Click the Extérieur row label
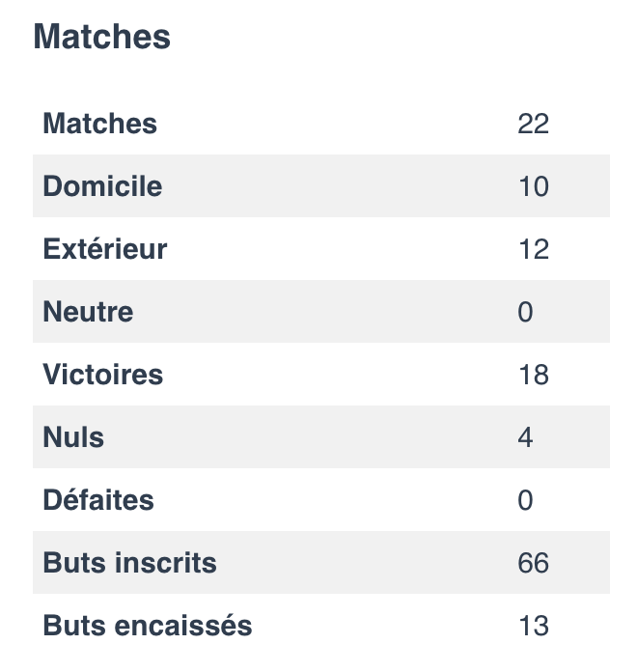The width and height of the screenshot is (637, 672). [x=105, y=249]
